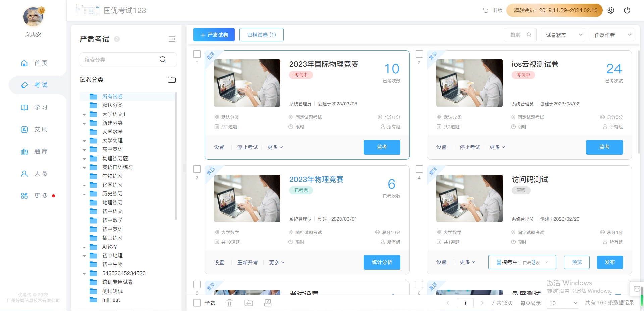Open 学习 section in sidebar
644x311 pixels.
[34, 107]
